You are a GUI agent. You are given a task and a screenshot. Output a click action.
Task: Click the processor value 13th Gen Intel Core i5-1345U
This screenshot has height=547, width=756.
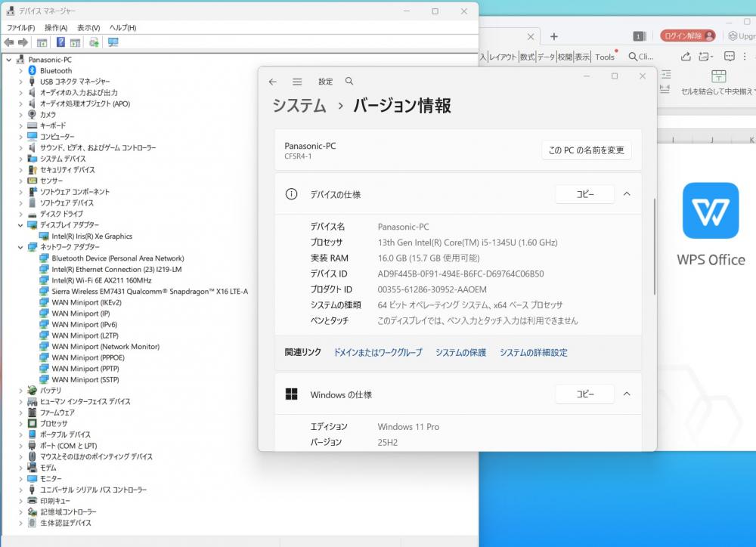467,243
